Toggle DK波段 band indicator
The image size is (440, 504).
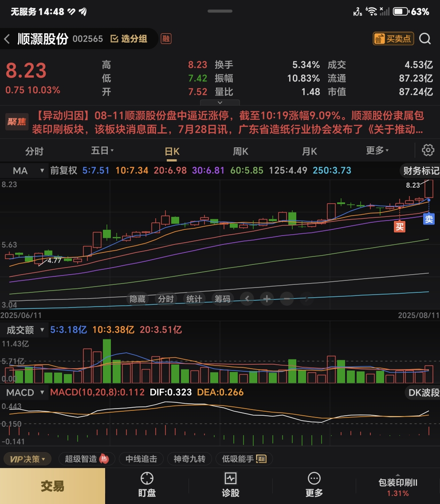pos(423,393)
